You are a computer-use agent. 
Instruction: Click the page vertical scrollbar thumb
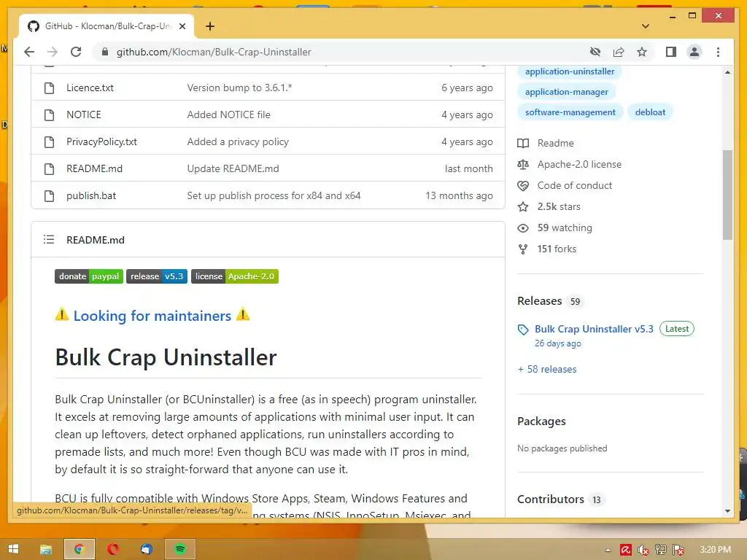tap(727, 195)
